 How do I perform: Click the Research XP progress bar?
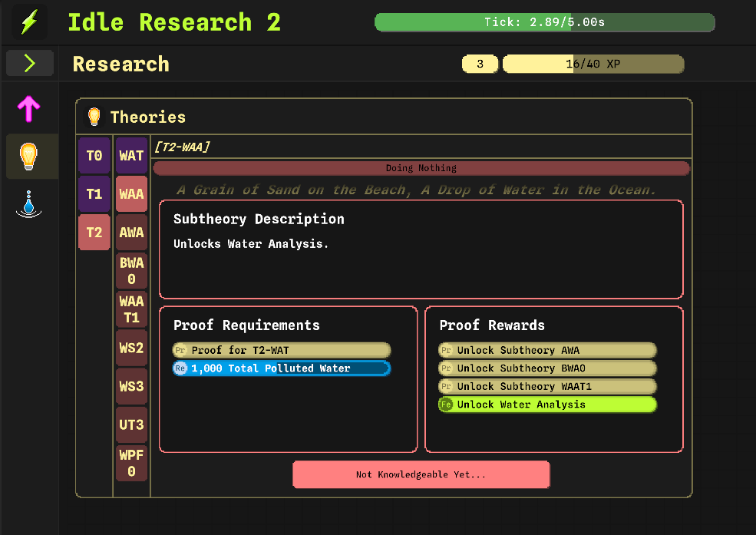coord(593,64)
